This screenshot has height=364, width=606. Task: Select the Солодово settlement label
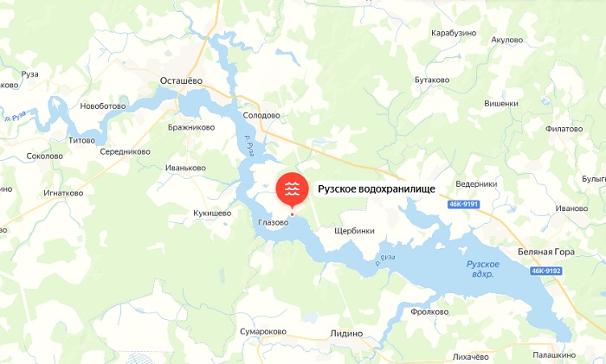pos(261,115)
